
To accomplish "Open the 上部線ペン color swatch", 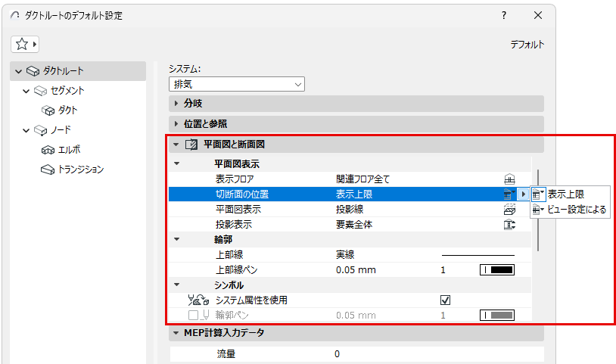I will tap(497, 269).
